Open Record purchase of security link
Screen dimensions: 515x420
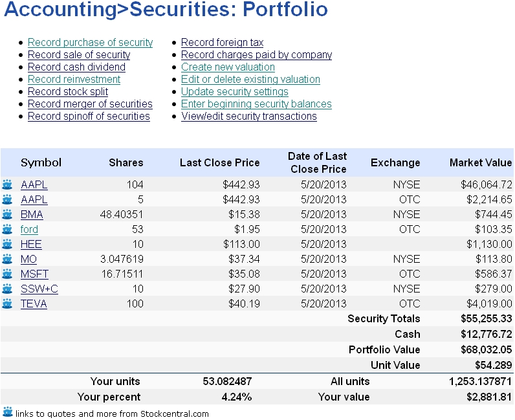(x=91, y=43)
